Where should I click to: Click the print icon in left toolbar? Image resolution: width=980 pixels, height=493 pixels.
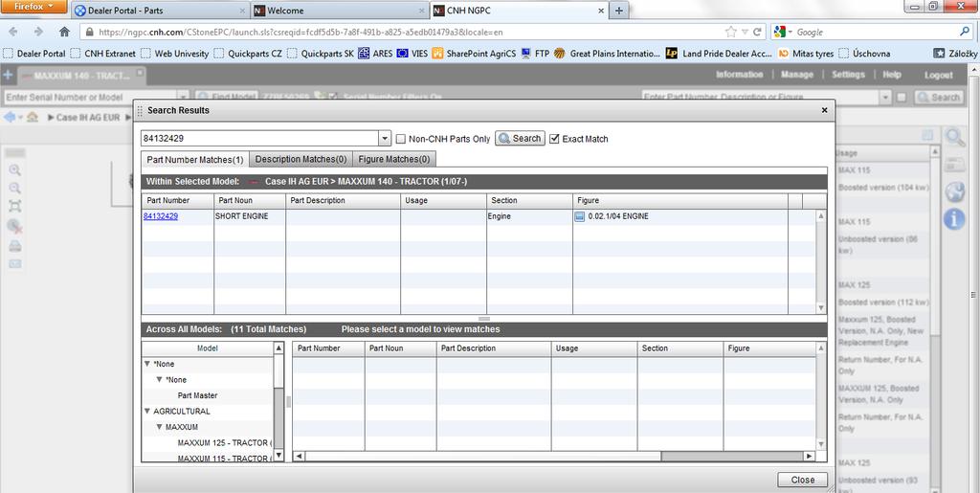[x=14, y=246]
